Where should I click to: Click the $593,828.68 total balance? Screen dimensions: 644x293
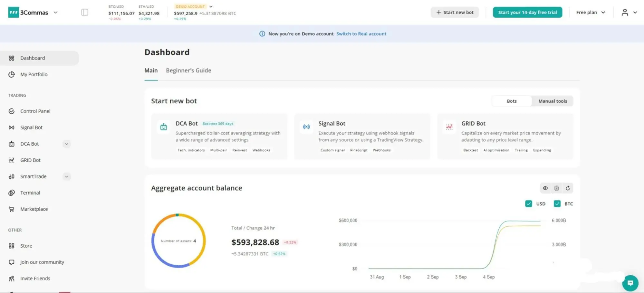click(x=255, y=242)
